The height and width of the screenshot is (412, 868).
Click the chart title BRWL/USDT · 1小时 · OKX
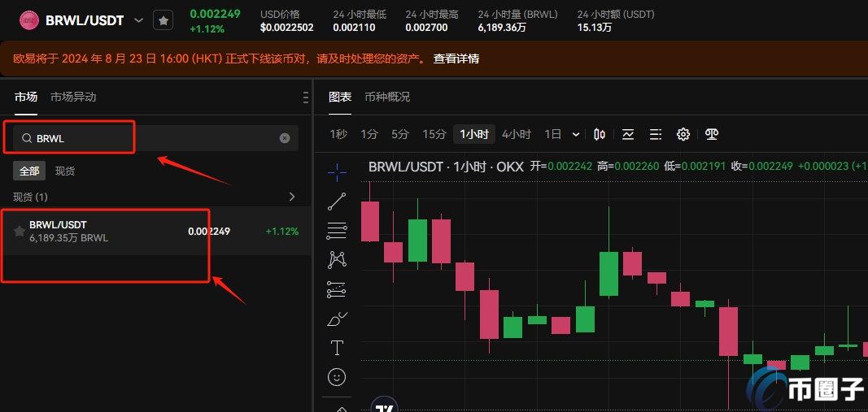click(x=446, y=166)
